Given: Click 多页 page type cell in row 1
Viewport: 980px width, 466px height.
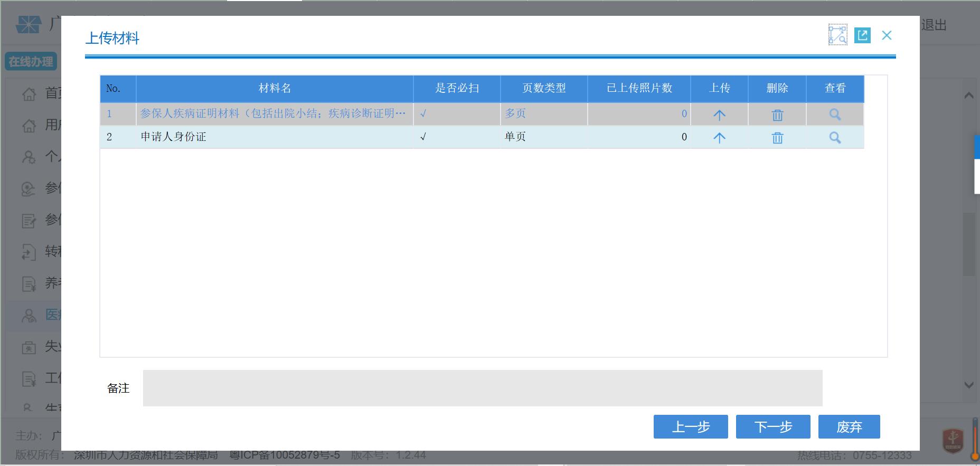Looking at the screenshot, I should pos(544,113).
